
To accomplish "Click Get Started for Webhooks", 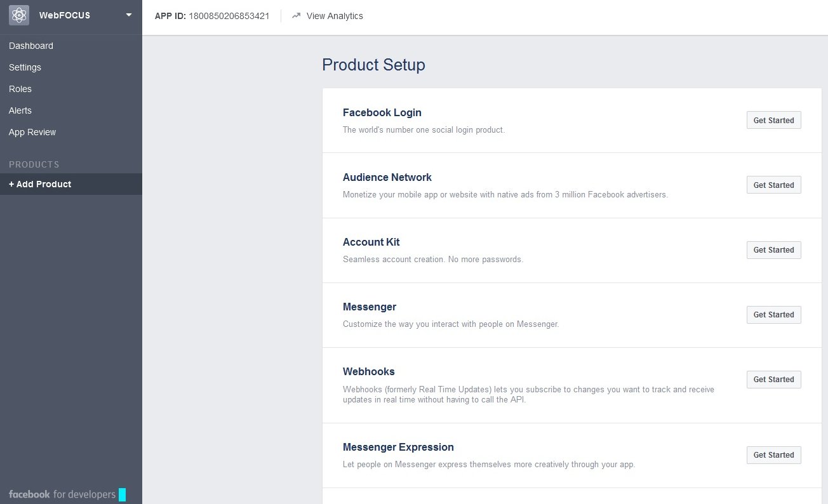I will (x=773, y=379).
